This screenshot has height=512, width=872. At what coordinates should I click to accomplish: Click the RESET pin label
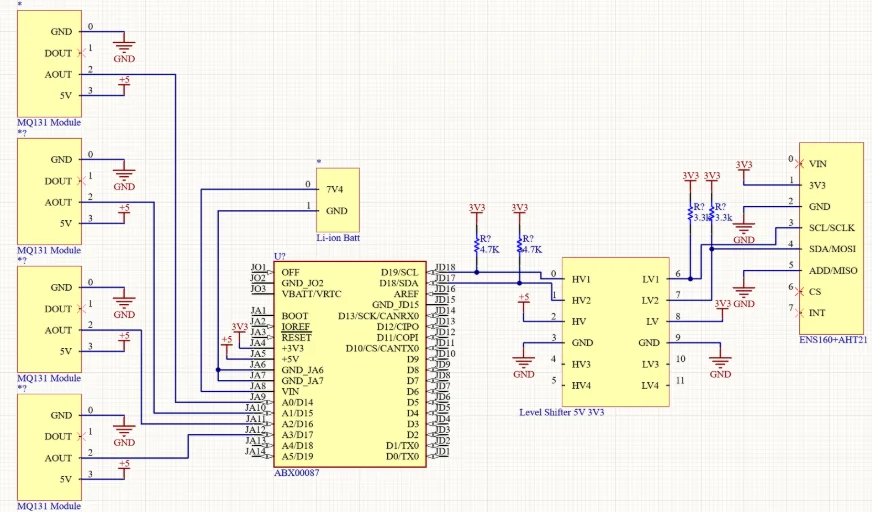(296, 337)
